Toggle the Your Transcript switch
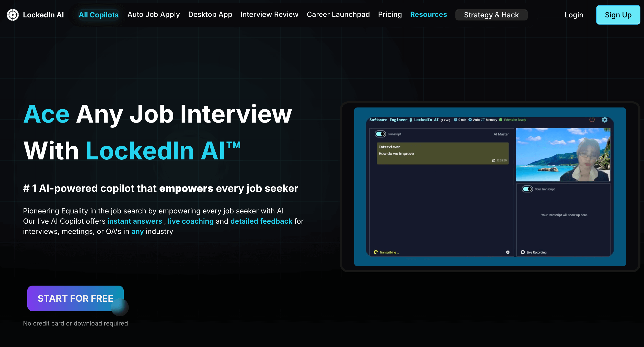The width and height of the screenshot is (644, 347). coord(527,189)
